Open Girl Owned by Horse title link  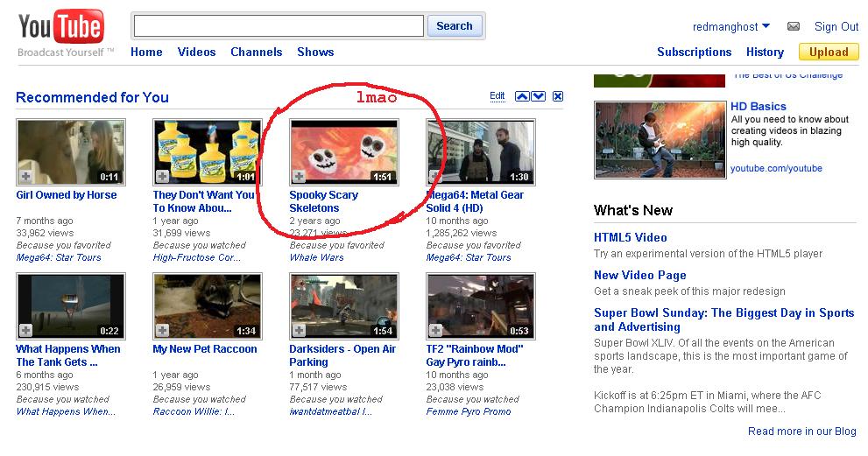click(67, 195)
